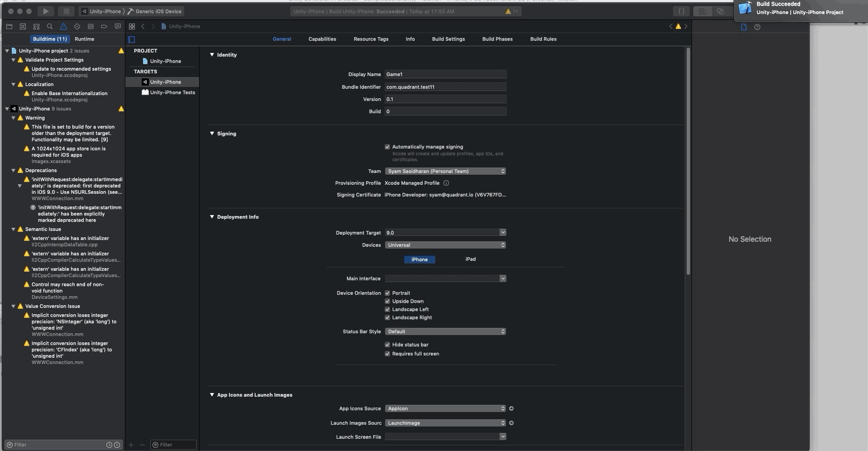868x451 pixels.
Task: Select the iPhone device segment
Action: click(x=420, y=259)
